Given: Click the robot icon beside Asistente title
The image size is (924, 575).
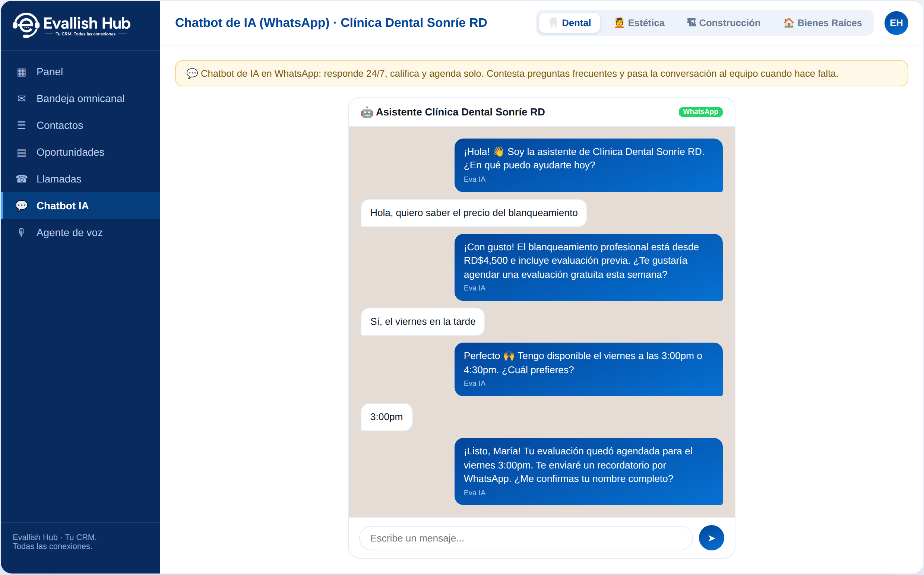Looking at the screenshot, I should (366, 112).
